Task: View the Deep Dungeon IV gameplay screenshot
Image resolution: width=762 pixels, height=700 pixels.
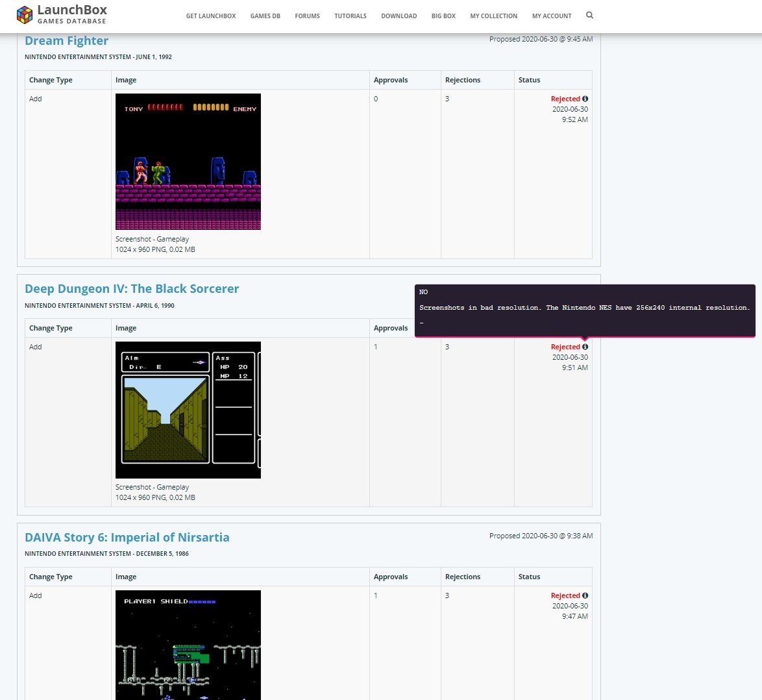Action: pyautogui.click(x=188, y=410)
